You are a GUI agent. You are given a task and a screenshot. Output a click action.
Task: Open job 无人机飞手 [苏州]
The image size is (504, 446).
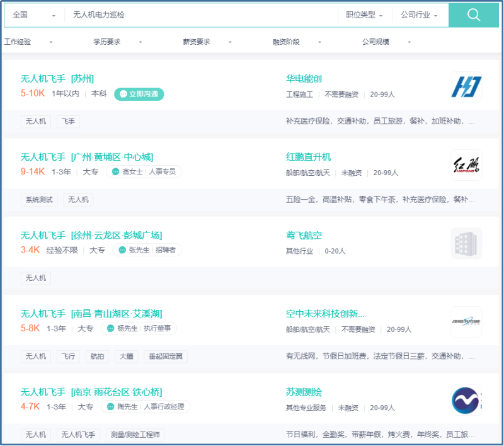pos(57,79)
